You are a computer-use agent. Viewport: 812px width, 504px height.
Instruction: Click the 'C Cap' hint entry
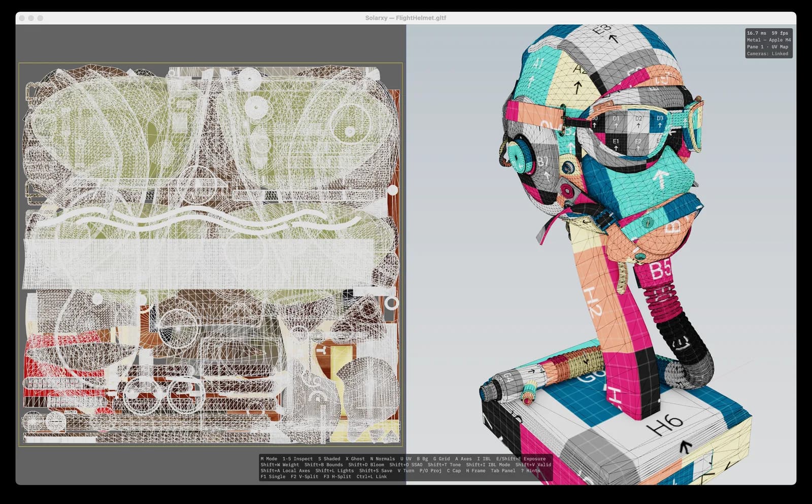click(454, 471)
